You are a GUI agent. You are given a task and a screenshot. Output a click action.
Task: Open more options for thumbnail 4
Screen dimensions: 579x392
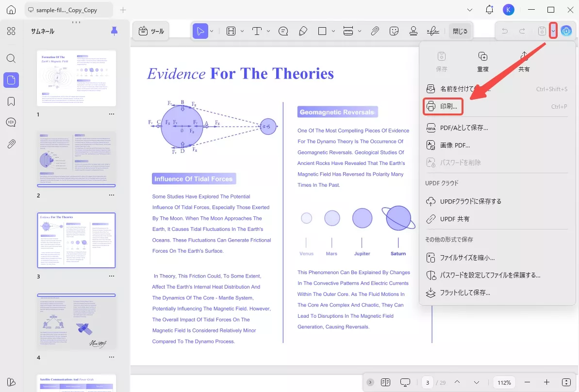112,357
